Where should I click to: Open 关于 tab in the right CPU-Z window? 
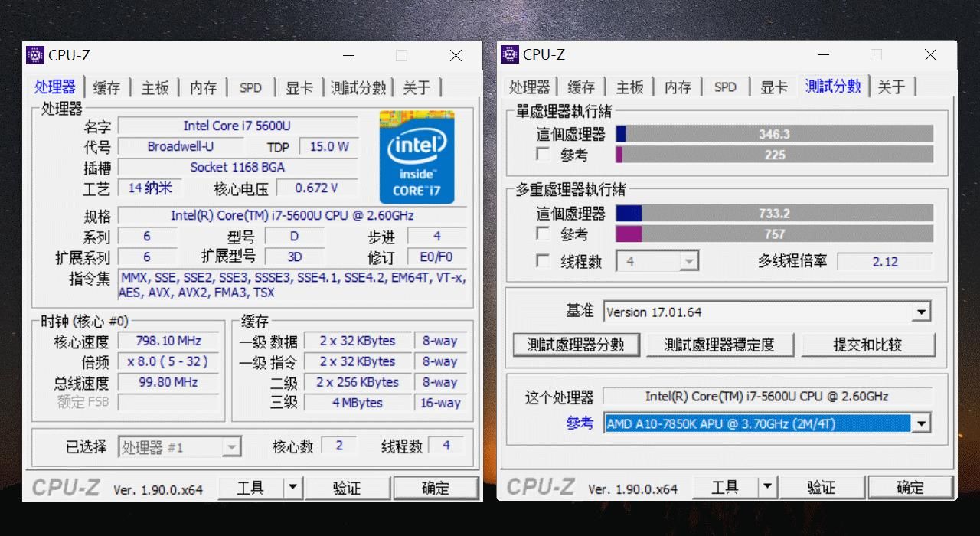[892, 87]
